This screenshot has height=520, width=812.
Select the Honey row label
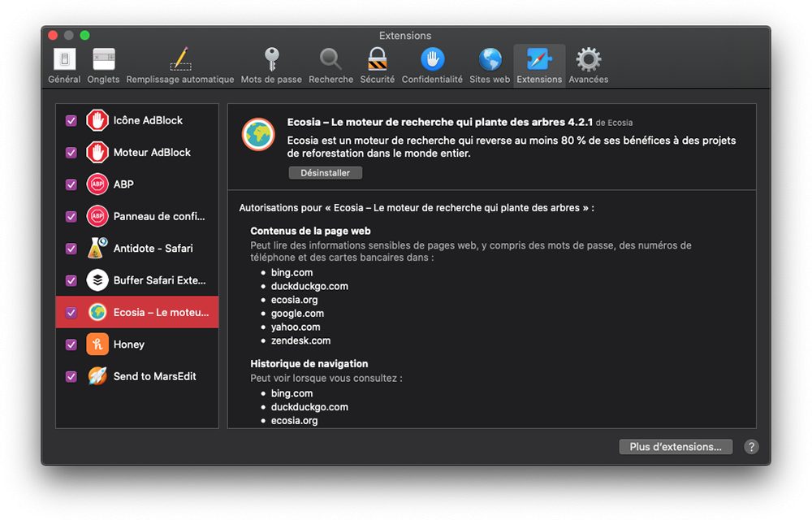point(129,344)
